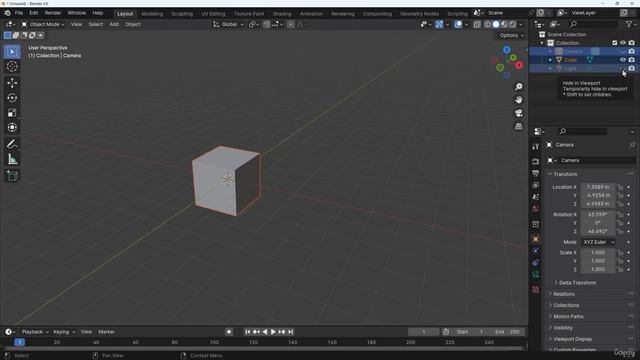Select the Select Box tool
Viewport: 640px width, 360px height.
click(12, 52)
